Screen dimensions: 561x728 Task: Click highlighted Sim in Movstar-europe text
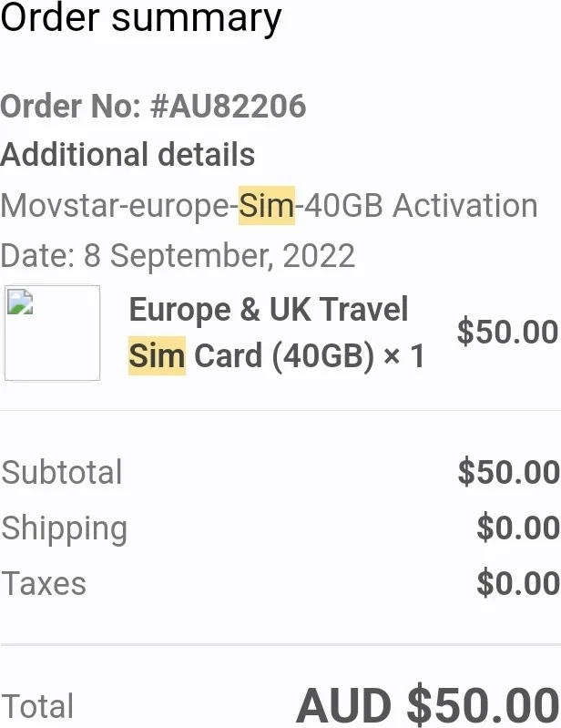(267, 205)
